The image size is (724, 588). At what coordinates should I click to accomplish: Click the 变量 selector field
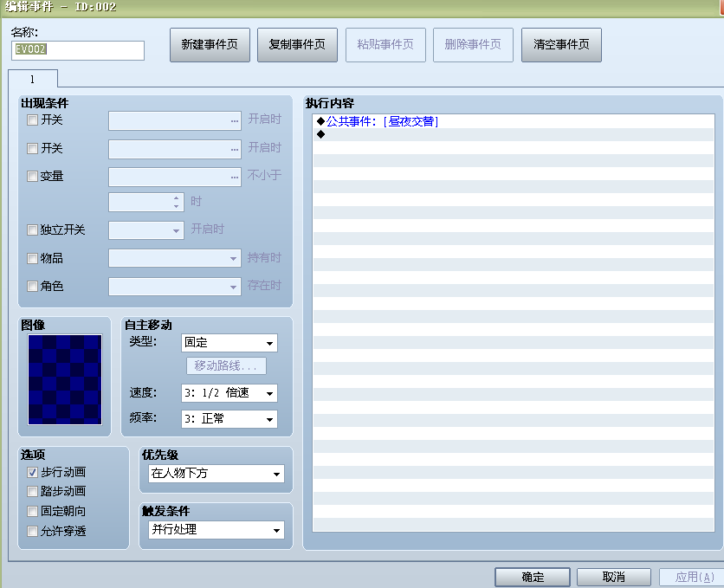tap(175, 177)
